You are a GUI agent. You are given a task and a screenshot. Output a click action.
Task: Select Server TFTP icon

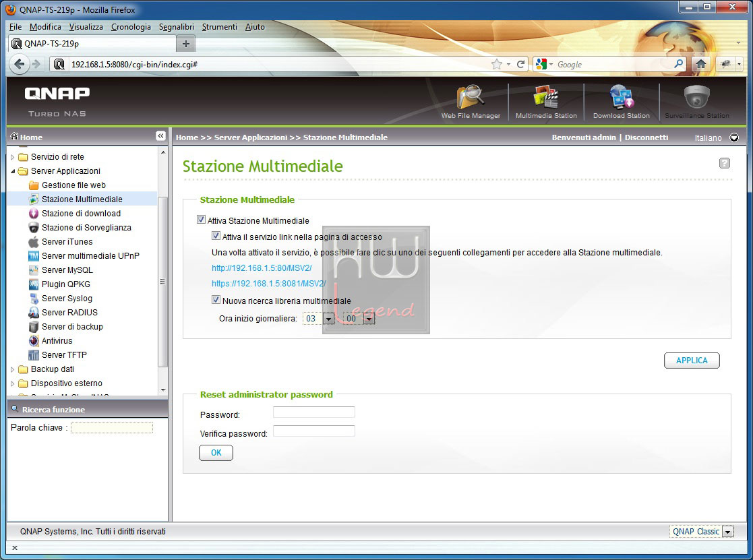coord(34,355)
